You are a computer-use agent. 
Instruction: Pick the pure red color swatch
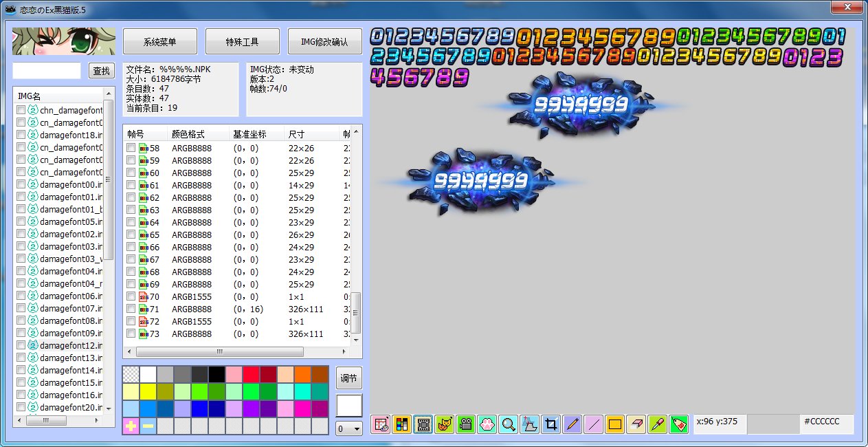pos(251,375)
